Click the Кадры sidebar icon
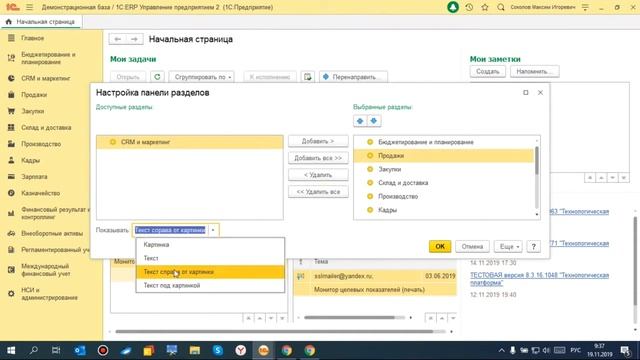Image resolution: width=640 pixels, height=360 pixels. 11,160
